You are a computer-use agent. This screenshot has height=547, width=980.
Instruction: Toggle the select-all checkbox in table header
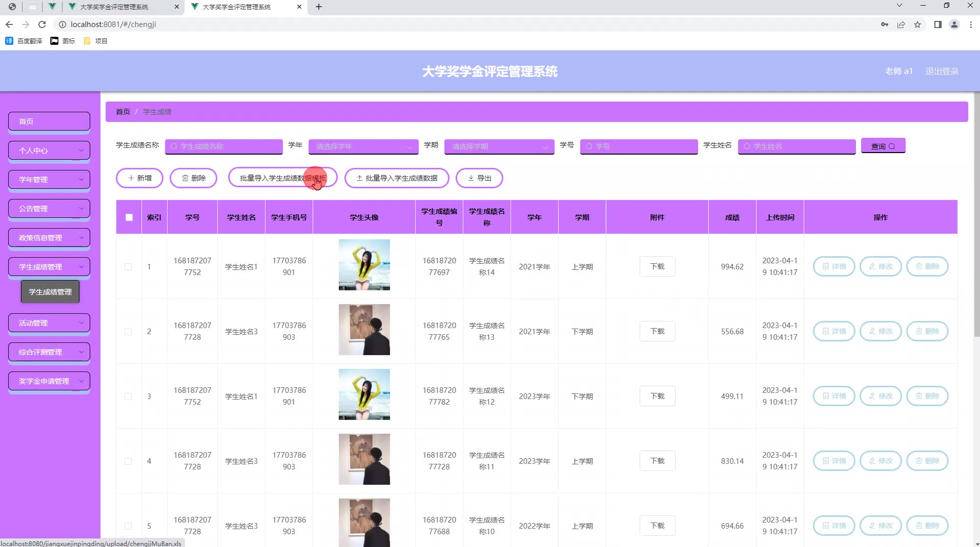click(x=129, y=217)
